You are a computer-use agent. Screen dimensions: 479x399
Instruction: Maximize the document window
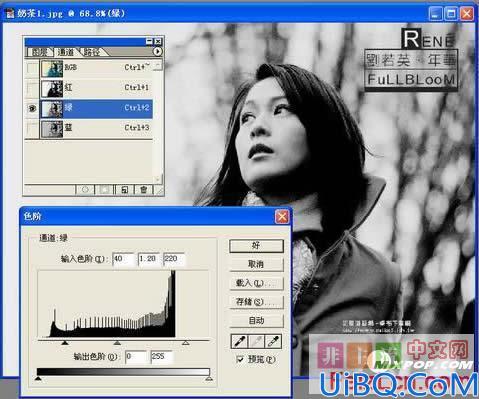[x=451, y=14]
